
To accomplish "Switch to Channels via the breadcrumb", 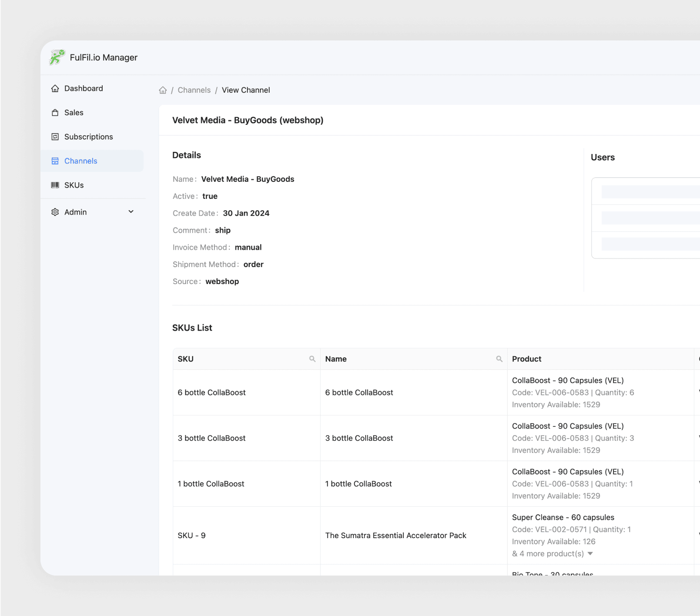I will point(194,90).
